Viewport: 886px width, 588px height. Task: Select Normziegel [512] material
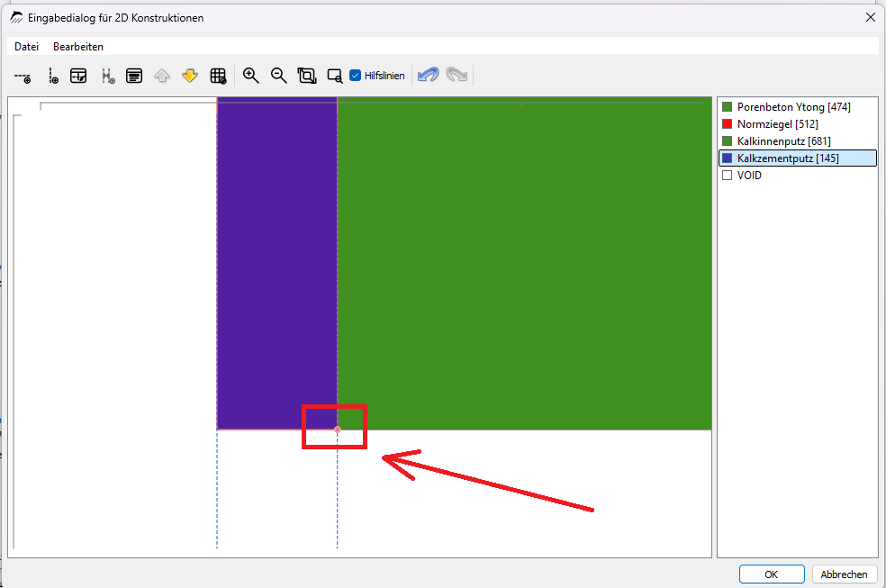coord(797,123)
